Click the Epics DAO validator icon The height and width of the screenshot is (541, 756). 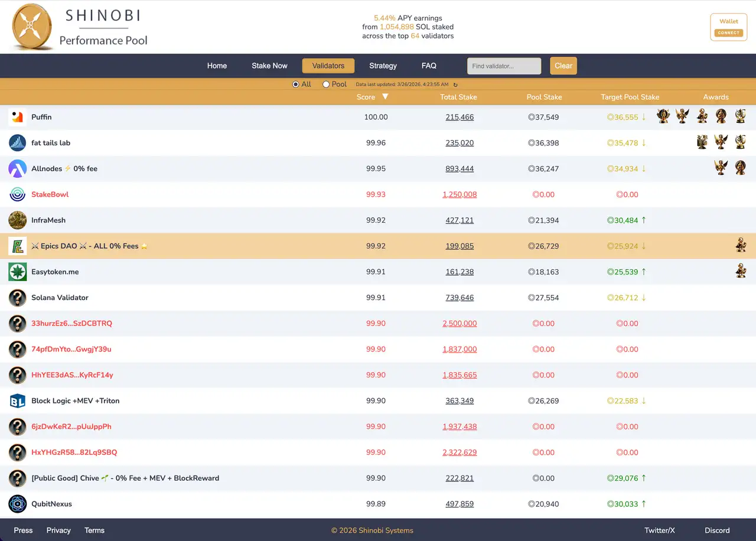pyautogui.click(x=17, y=246)
